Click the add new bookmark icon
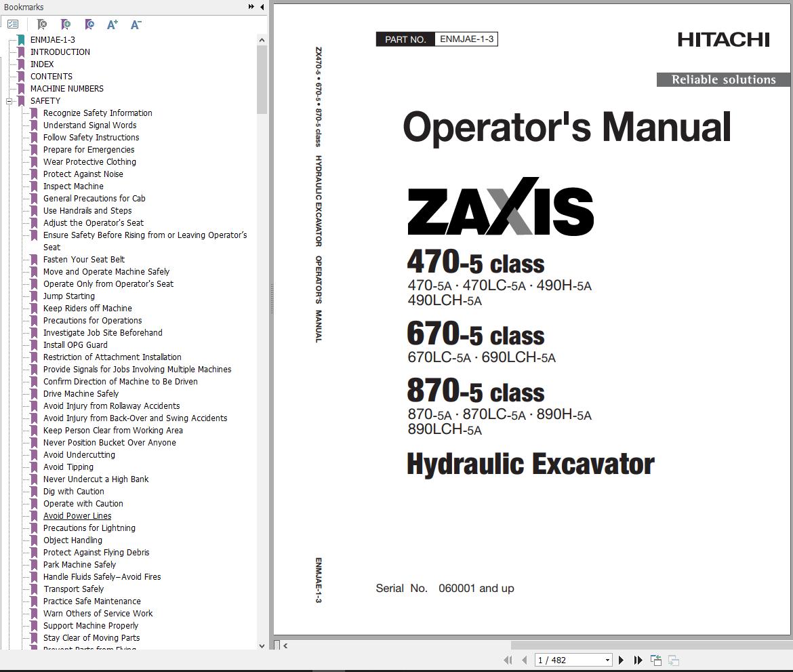The height and width of the screenshot is (672, 793). point(66,24)
